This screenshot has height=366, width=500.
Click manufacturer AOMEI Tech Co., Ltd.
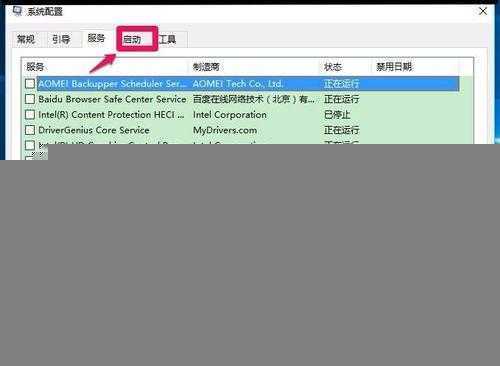pyautogui.click(x=238, y=84)
